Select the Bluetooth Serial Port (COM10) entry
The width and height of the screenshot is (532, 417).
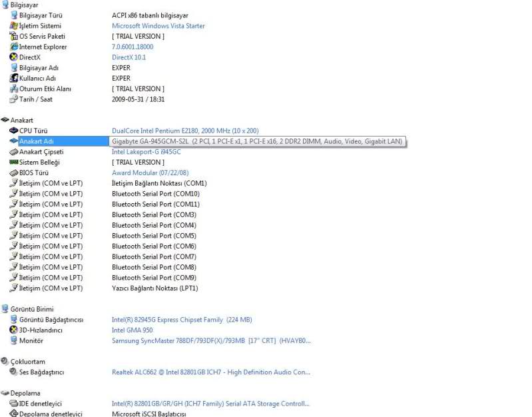pyautogui.click(x=155, y=194)
